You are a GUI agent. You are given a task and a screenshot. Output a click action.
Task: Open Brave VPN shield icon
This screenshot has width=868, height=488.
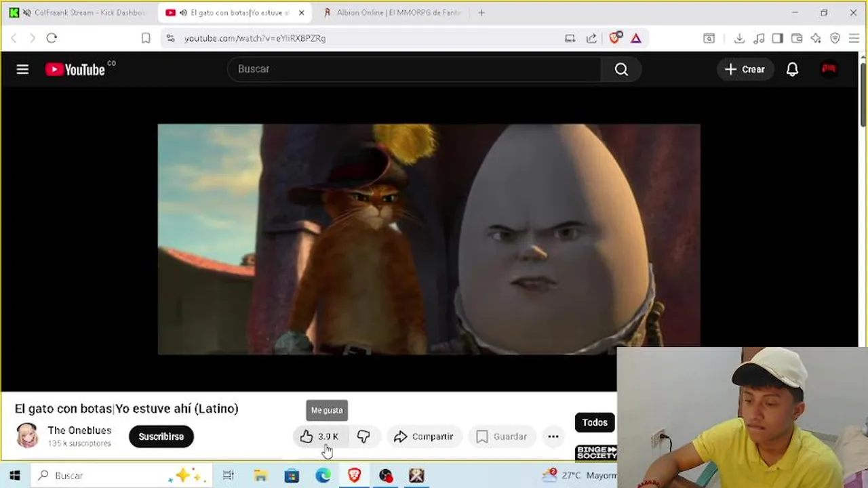pos(835,39)
